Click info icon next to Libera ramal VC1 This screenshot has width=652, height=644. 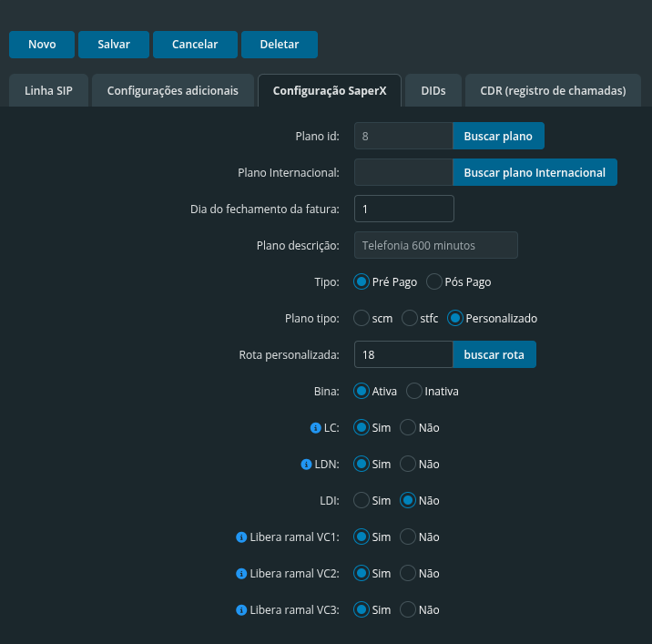(x=241, y=537)
